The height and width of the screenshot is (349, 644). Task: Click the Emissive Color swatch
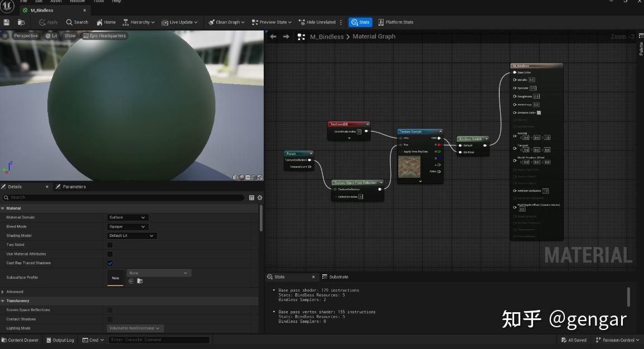pos(539,113)
